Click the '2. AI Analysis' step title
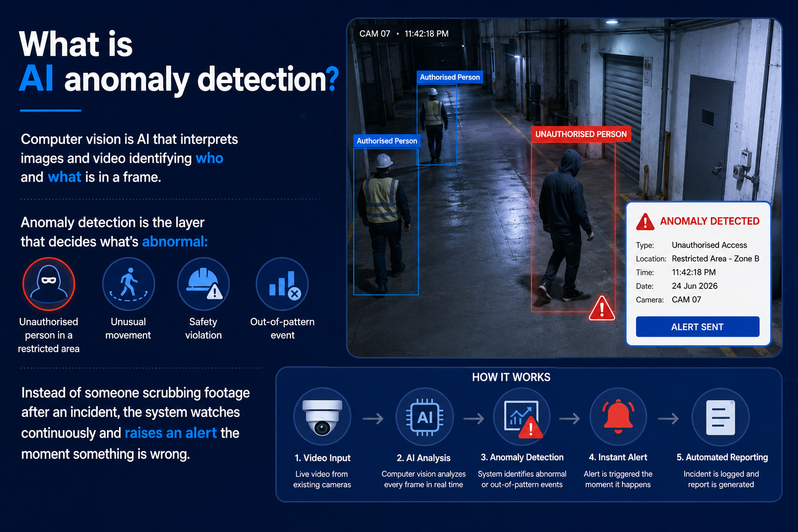 pos(423,458)
